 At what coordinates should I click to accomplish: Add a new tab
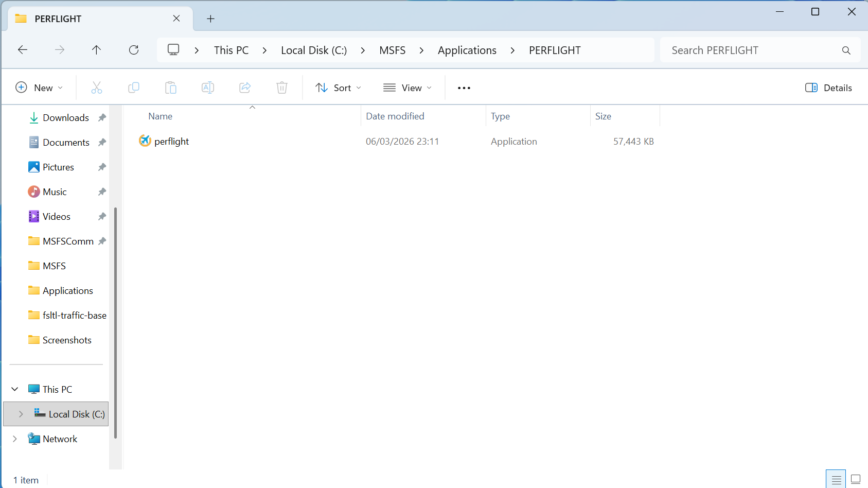pos(210,19)
